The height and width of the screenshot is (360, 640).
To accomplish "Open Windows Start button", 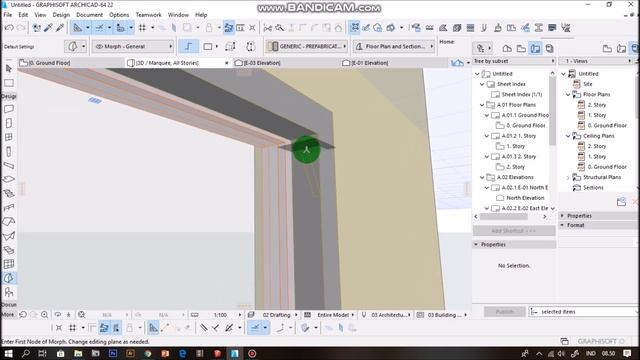I will (8, 353).
